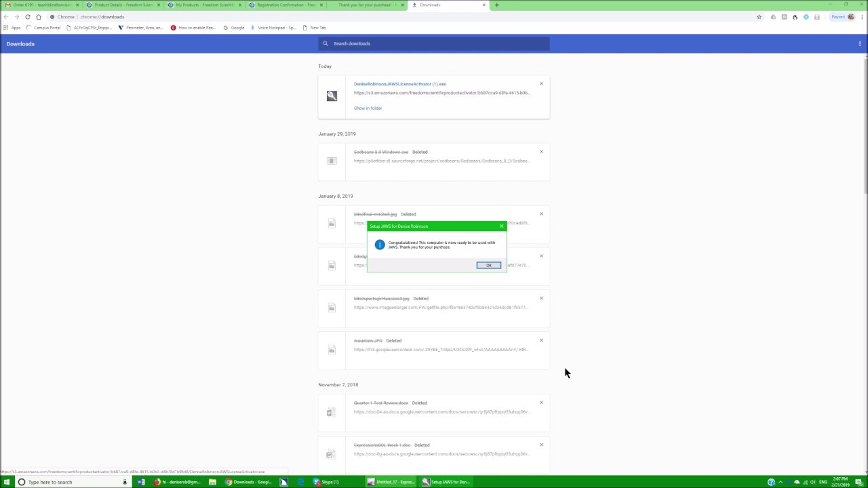This screenshot has height=488, width=868.
Task: Bookmark this page with the star icon
Action: (x=759, y=17)
